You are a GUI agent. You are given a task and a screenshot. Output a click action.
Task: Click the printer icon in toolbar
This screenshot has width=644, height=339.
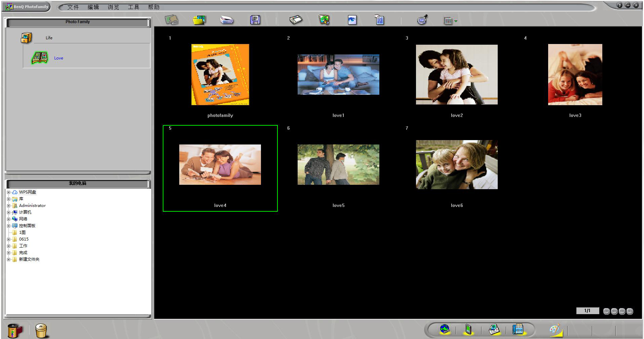[296, 20]
